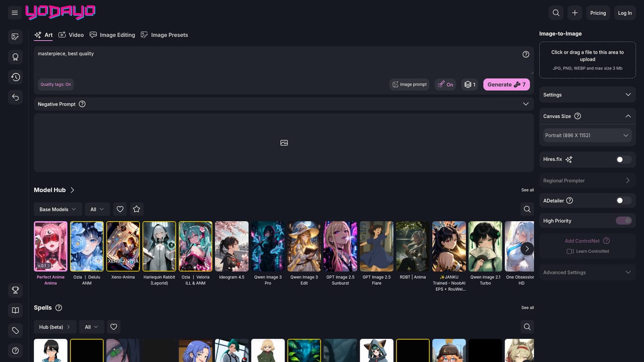Open the Regional Prompter section
Viewport: 644px width, 362px height.
(587, 180)
